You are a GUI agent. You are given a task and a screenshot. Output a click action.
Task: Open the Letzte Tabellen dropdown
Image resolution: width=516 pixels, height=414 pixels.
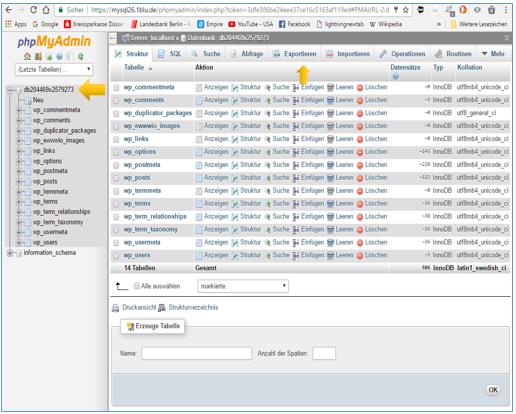point(54,69)
